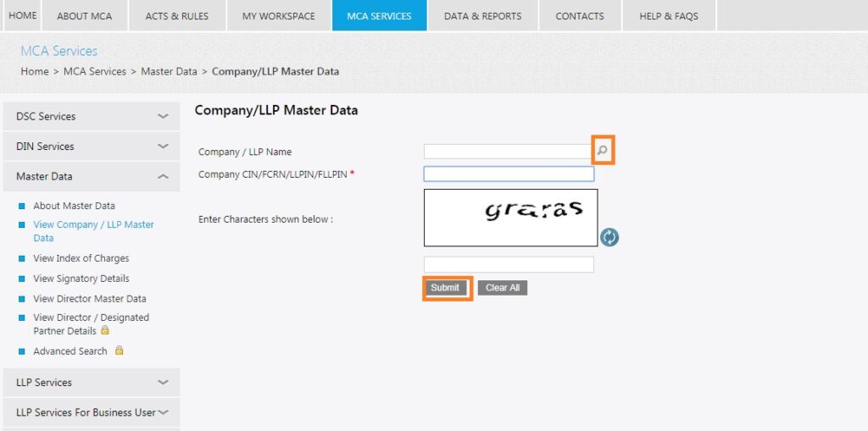Open the Advanced Search link

click(x=70, y=351)
